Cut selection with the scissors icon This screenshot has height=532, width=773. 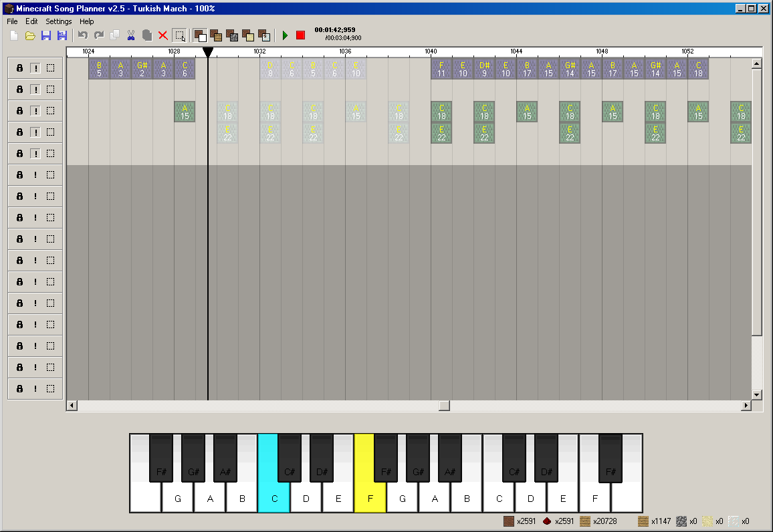tap(130, 35)
